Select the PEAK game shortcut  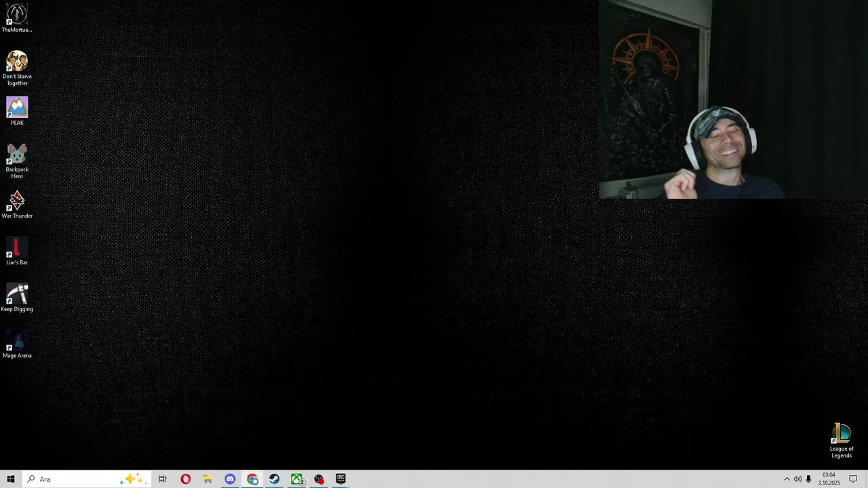(x=17, y=111)
